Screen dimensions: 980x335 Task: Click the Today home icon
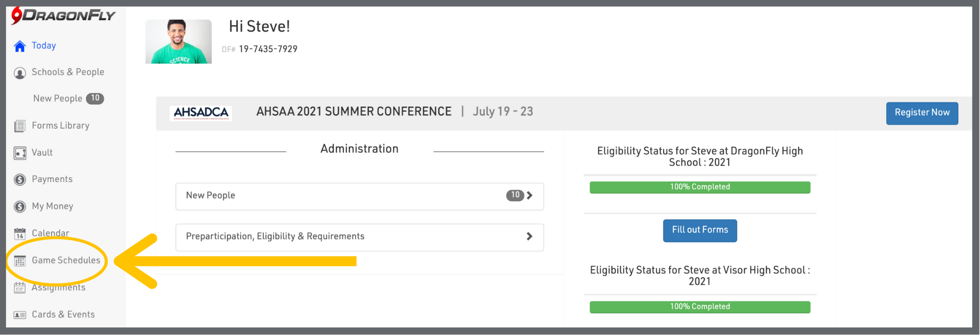[x=20, y=46]
